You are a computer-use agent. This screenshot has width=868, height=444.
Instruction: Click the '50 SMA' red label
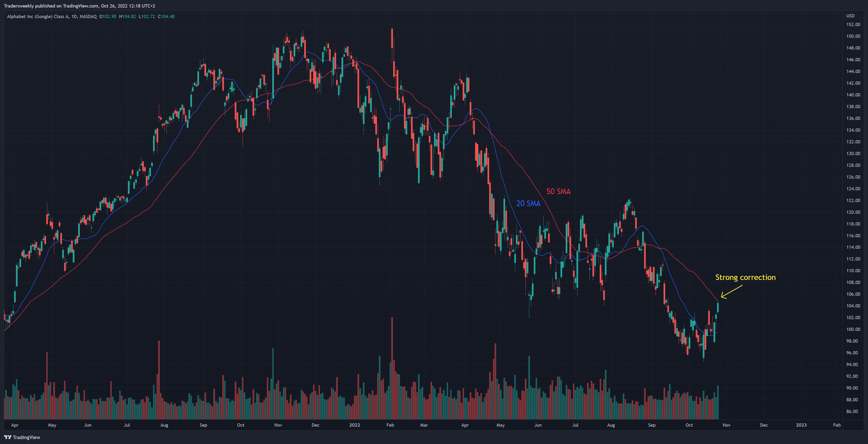(558, 191)
